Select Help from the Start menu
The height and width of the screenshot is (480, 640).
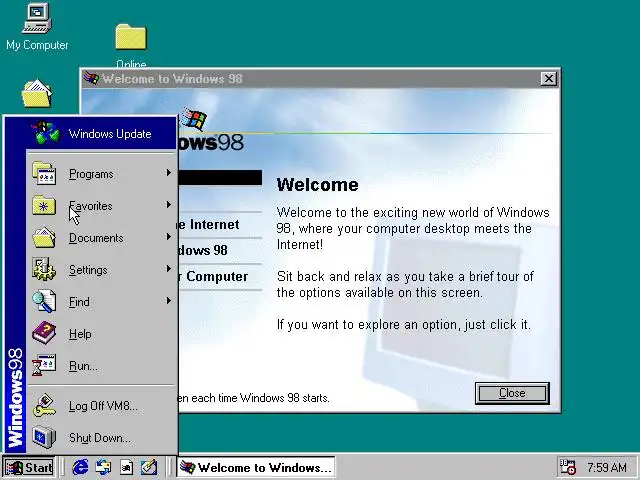tap(102, 333)
